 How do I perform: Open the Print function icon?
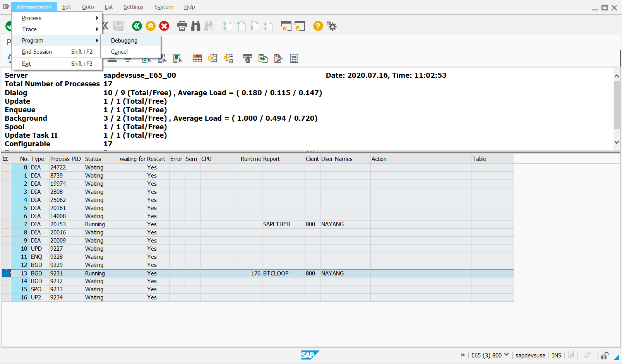click(182, 26)
